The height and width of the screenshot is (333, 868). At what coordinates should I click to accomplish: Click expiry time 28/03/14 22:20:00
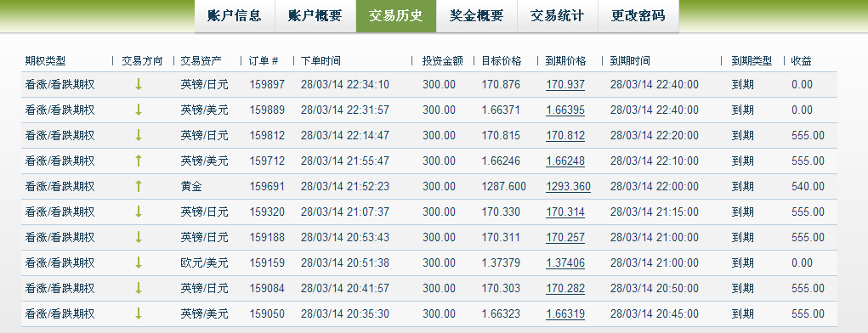click(x=655, y=136)
